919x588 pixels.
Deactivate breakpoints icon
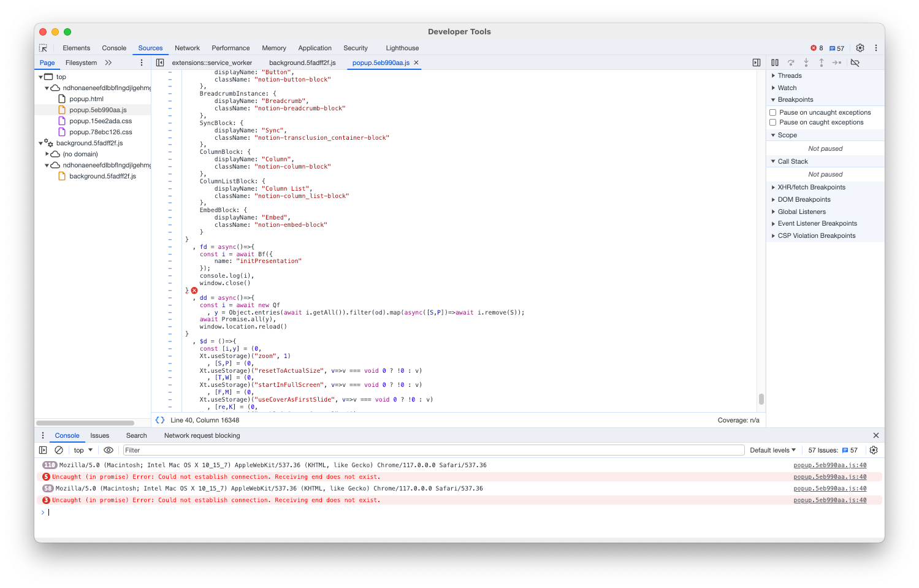(x=855, y=63)
